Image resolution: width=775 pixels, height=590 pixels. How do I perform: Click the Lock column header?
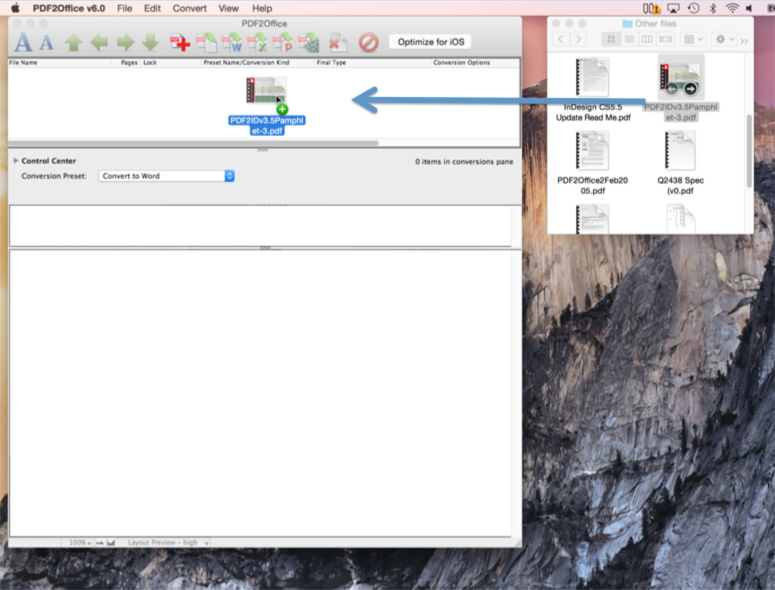point(150,63)
